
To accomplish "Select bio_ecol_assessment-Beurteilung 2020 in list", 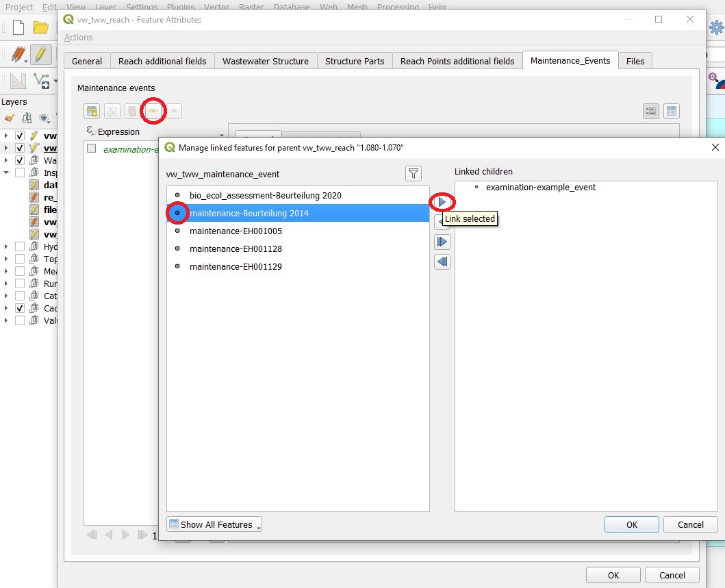I will (x=298, y=195).
